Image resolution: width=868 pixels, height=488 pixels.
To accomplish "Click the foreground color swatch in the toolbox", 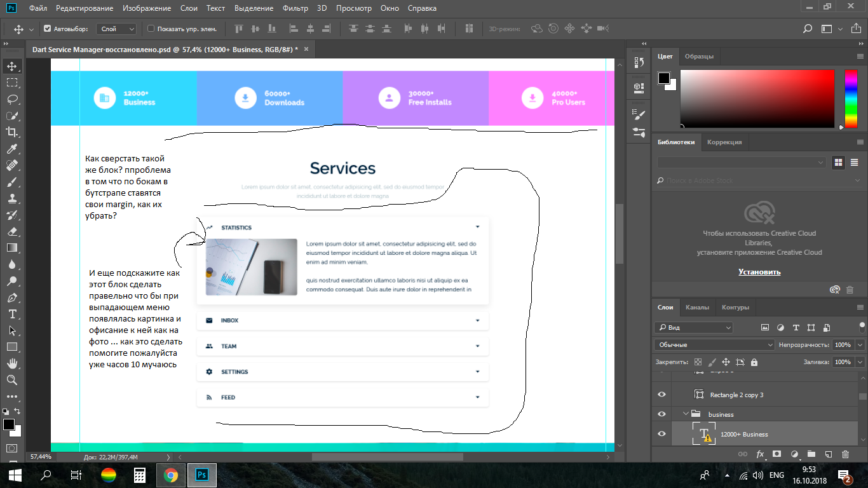I will click(8, 424).
